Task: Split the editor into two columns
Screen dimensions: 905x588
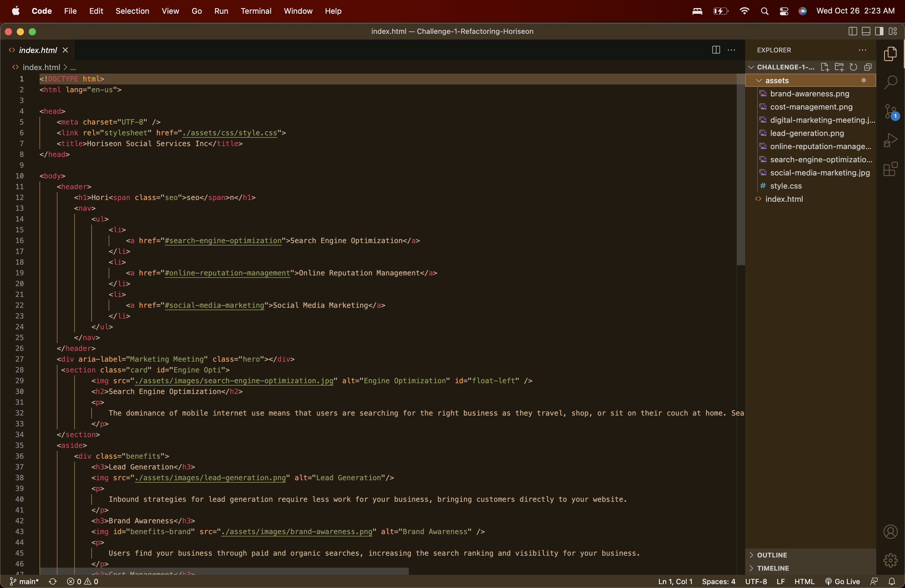Action: coord(716,50)
